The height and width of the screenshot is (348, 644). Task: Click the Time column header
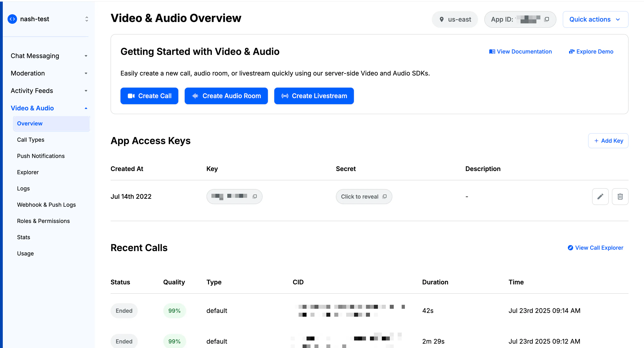pos(516,282)
